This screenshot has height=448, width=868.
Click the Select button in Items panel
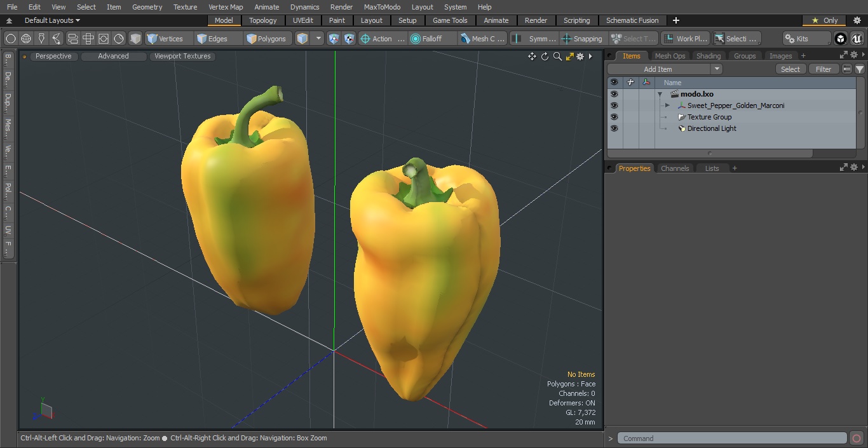pos(790,69)
